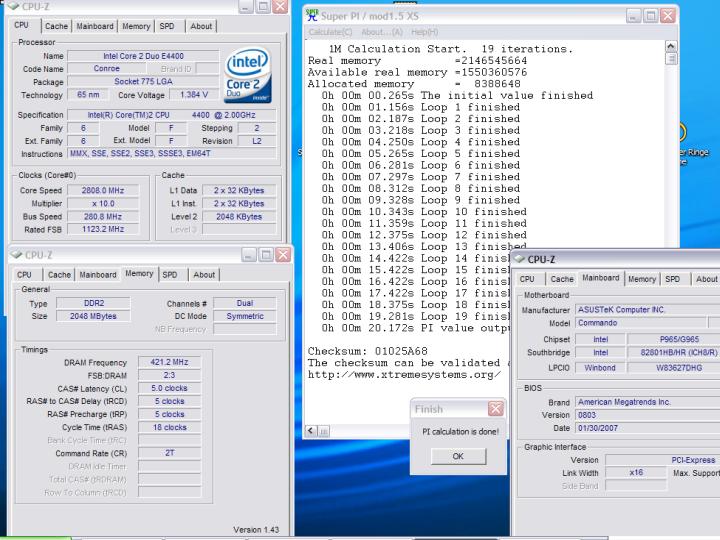The height and width of the screenshot is (540, 720).
Task: Click Super PI vertical scrollbar up arrow
Action: point(671,46)
